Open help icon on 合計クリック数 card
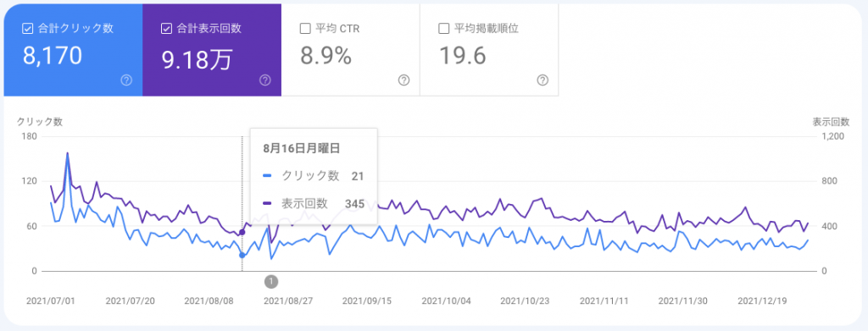 click(x=126, y=80)
